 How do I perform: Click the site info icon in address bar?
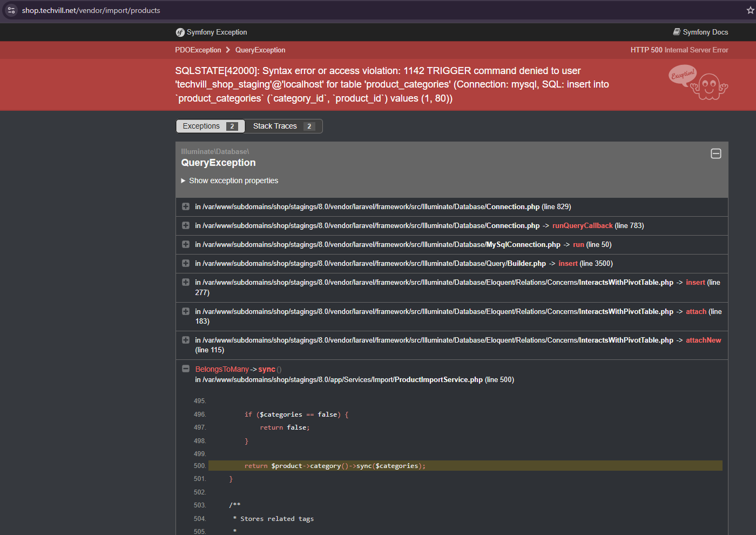point(11,10)
